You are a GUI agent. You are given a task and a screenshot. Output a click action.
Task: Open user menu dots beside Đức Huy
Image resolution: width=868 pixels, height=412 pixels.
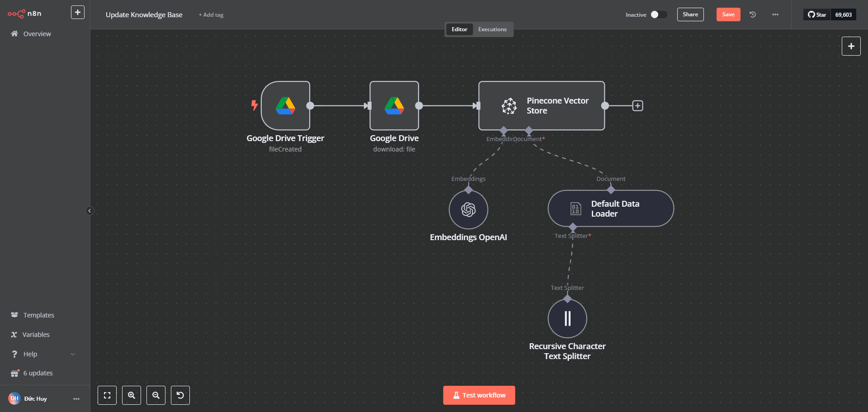[76, 399]
